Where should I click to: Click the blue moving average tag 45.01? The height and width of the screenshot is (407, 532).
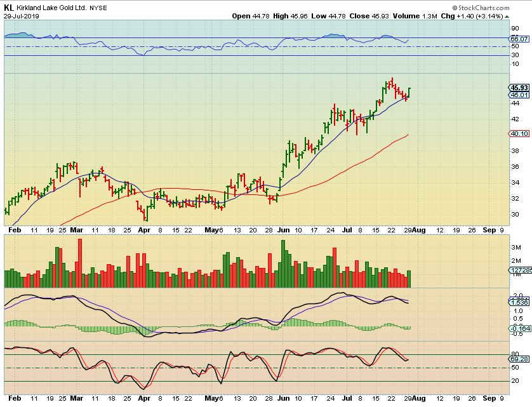(519, 95)
